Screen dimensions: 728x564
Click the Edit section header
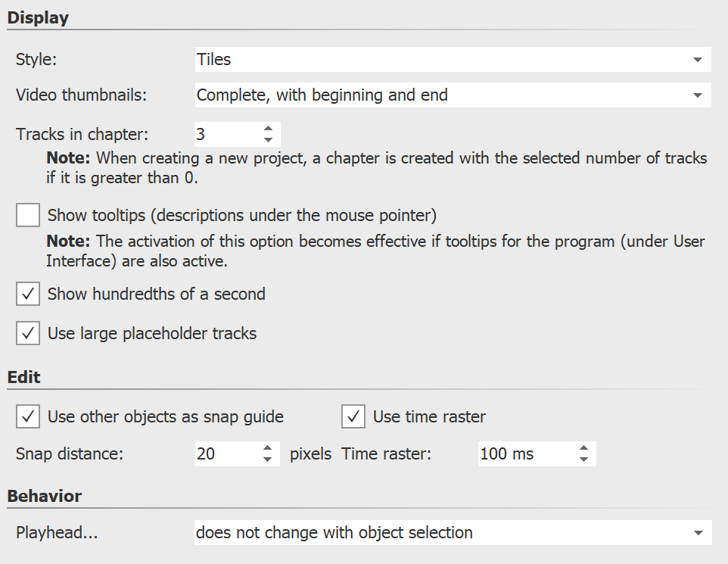(x=25, y=376)
